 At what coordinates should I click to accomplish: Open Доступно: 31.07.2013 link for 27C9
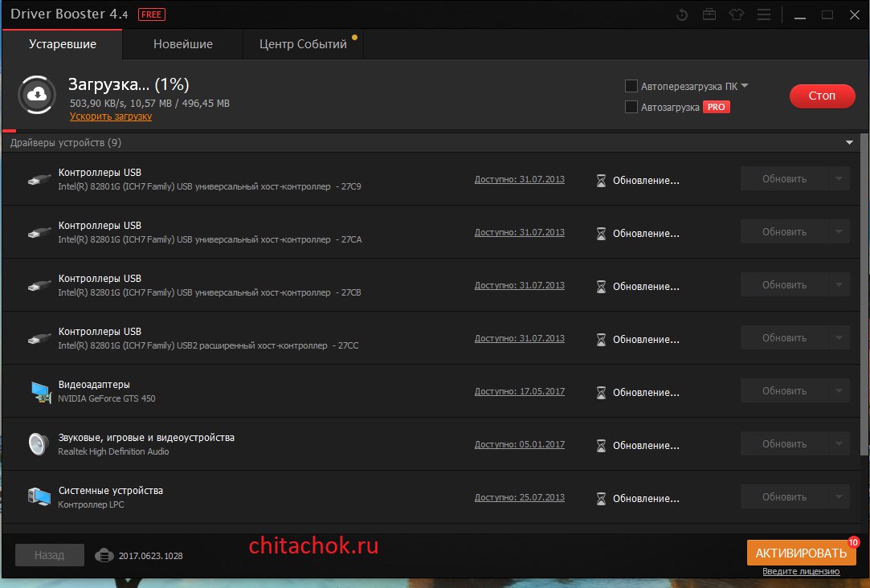519,179
